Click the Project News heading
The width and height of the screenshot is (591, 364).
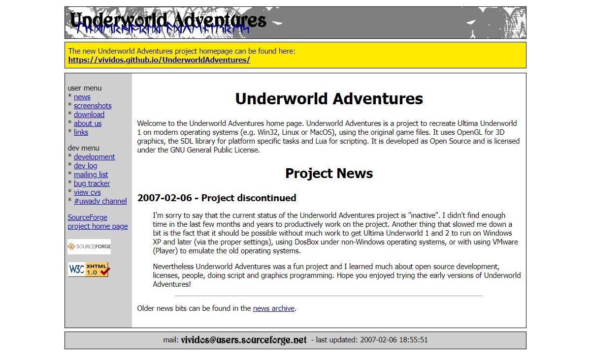coord(329,173)
